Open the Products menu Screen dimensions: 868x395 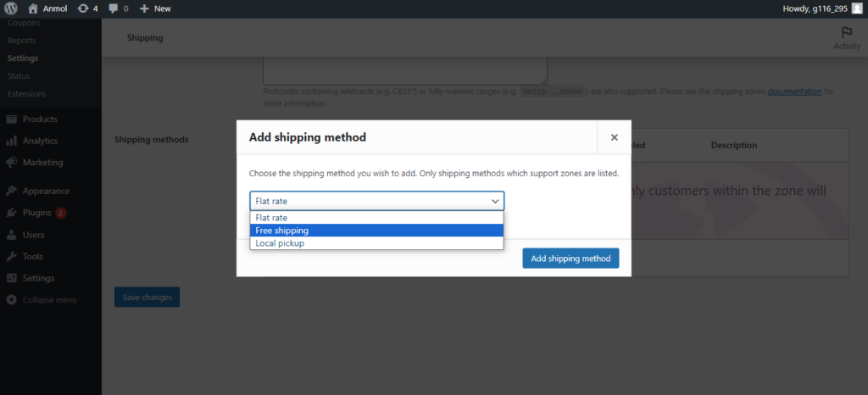(40, 119)
